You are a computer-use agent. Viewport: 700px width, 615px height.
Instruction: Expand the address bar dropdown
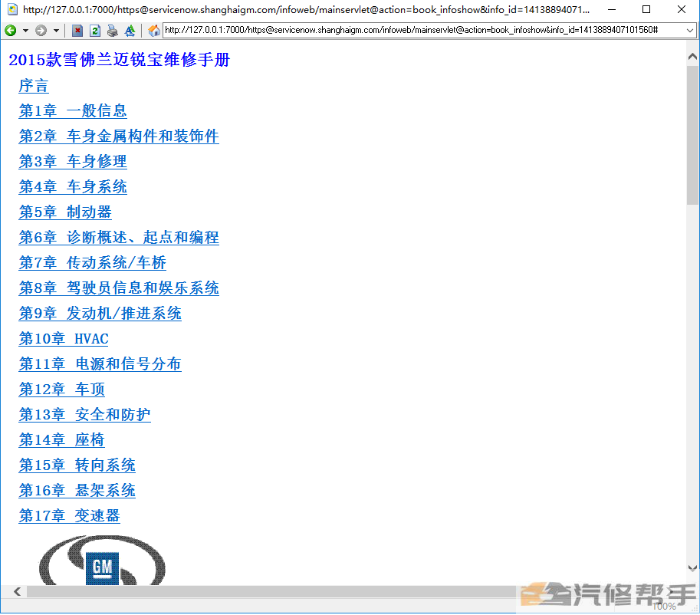(x=690, y=31)
